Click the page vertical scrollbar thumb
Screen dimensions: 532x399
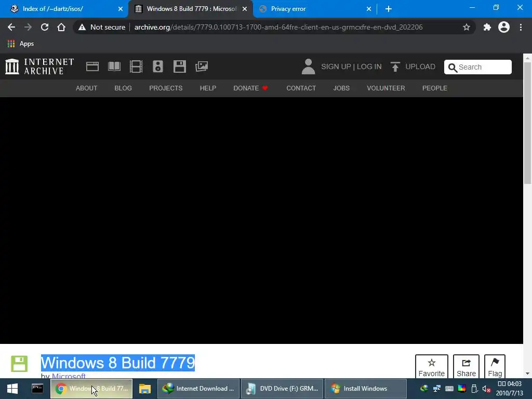[527, 124]
